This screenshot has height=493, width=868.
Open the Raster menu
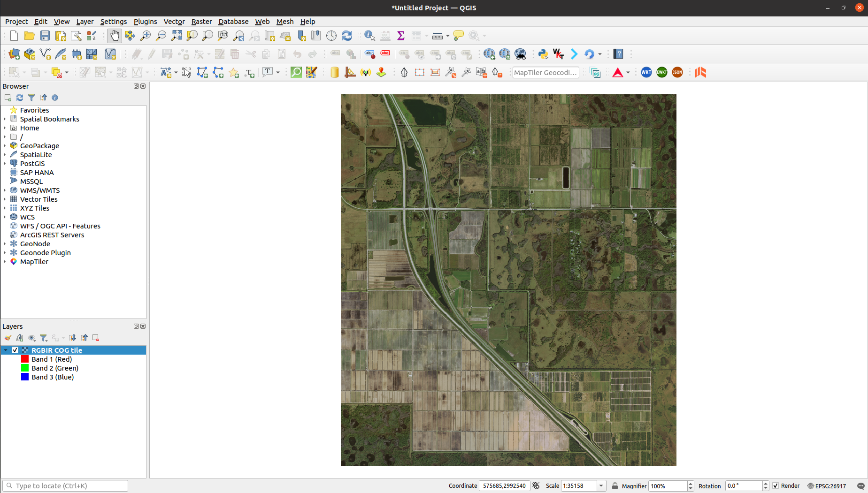tap(201, 22)
